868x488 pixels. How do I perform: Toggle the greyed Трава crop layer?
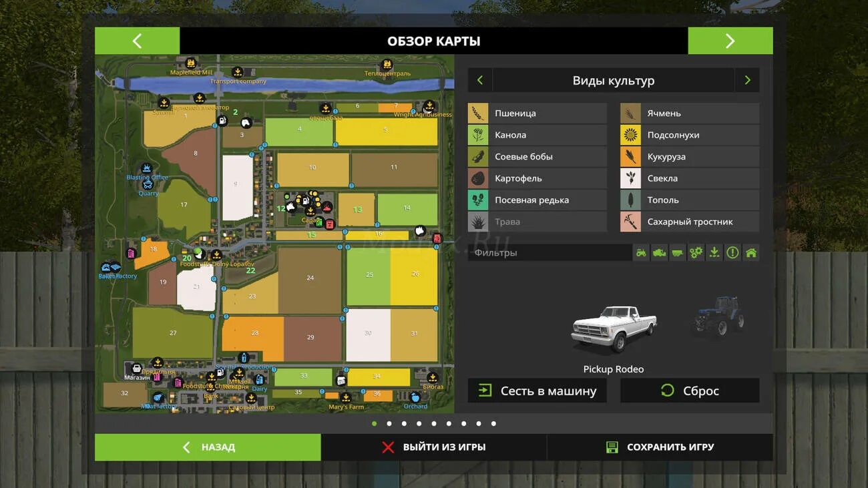(x=537, y=222)
